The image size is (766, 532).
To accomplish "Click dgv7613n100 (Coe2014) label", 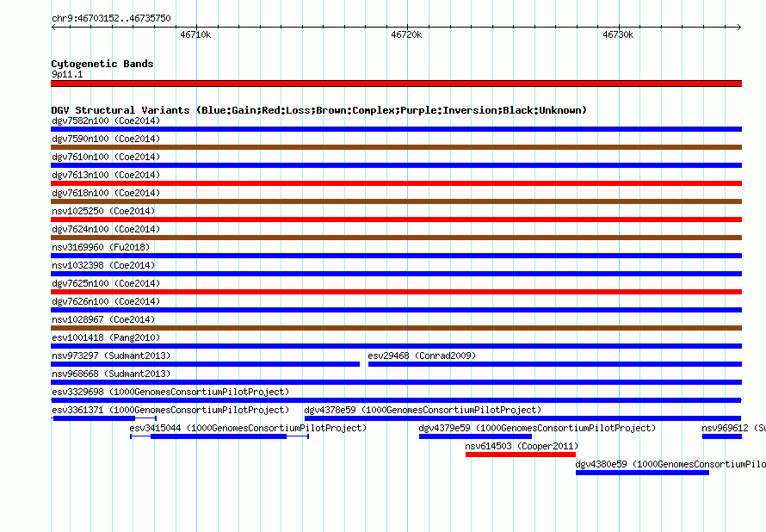I will point(106,175).
